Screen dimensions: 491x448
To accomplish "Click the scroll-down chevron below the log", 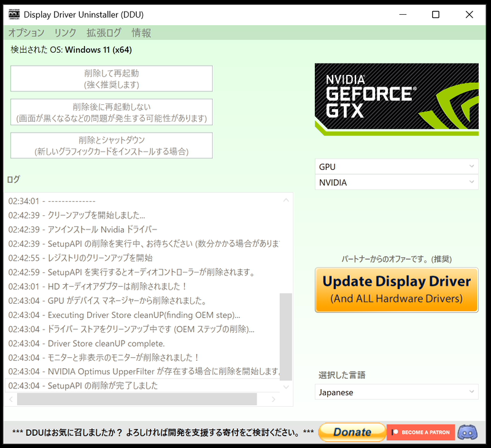I will tap(286, 387).
